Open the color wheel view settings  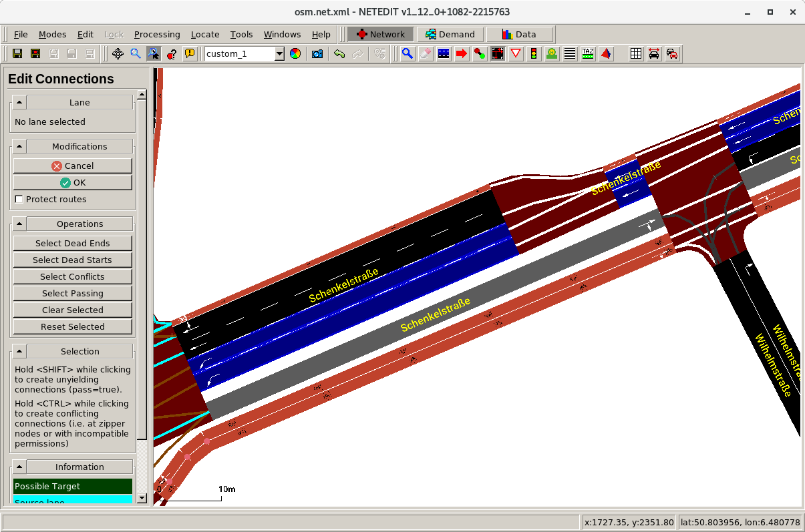pos(295,54)
